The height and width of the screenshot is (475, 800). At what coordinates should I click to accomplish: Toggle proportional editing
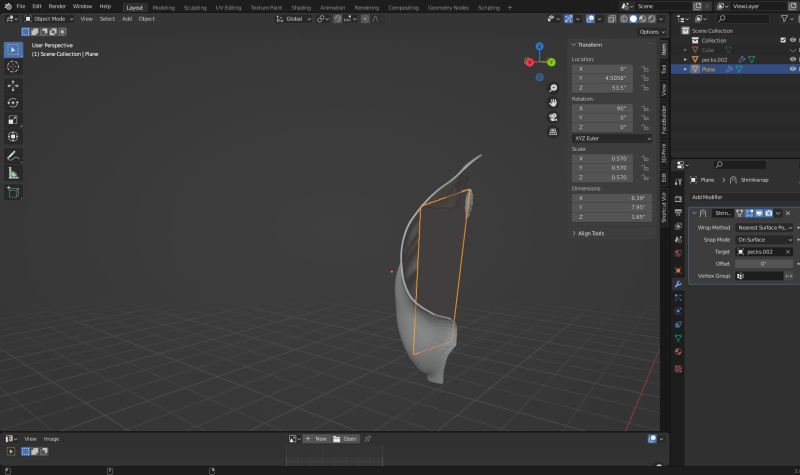[x=365, y=19]
